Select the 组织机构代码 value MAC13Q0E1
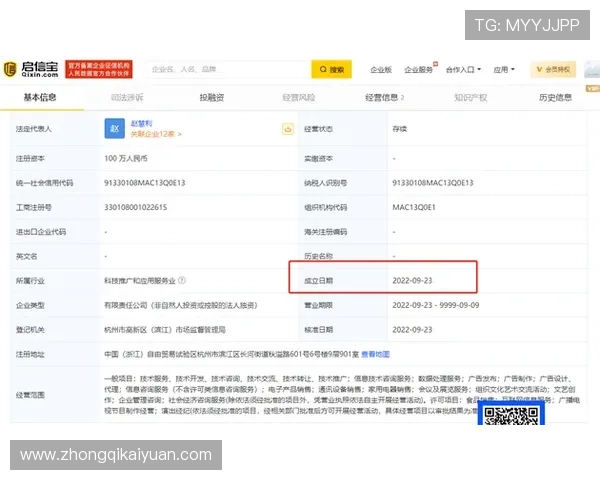Screen dimensions: 600x480 click(x=414, y=207)
